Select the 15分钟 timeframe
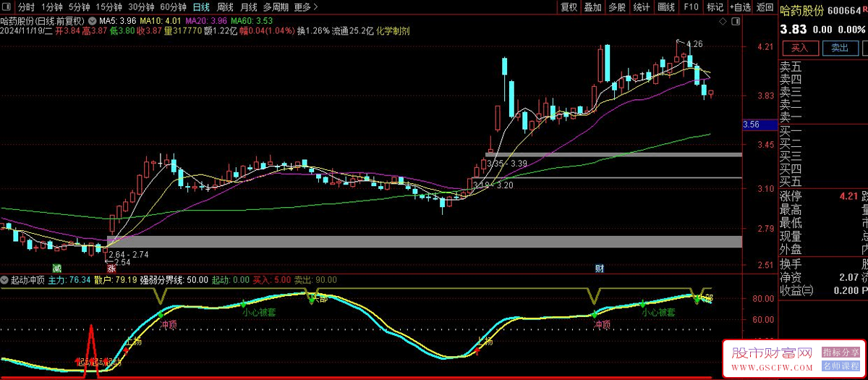868x380 pixels. (x=109, y=7)
